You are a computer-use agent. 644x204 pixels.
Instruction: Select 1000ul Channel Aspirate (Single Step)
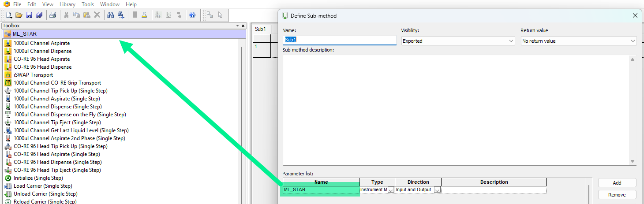[57, 99]
